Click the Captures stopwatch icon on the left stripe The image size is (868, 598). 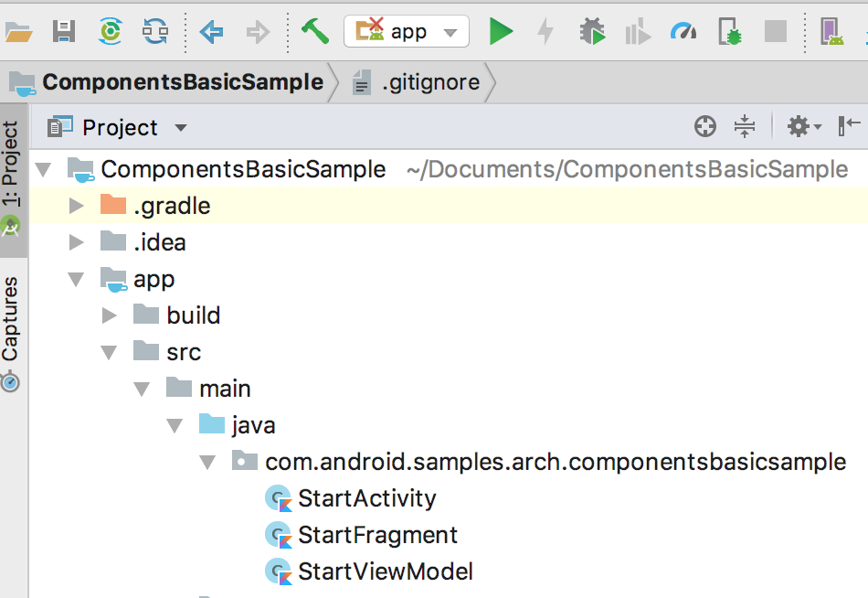click(10, 382)
